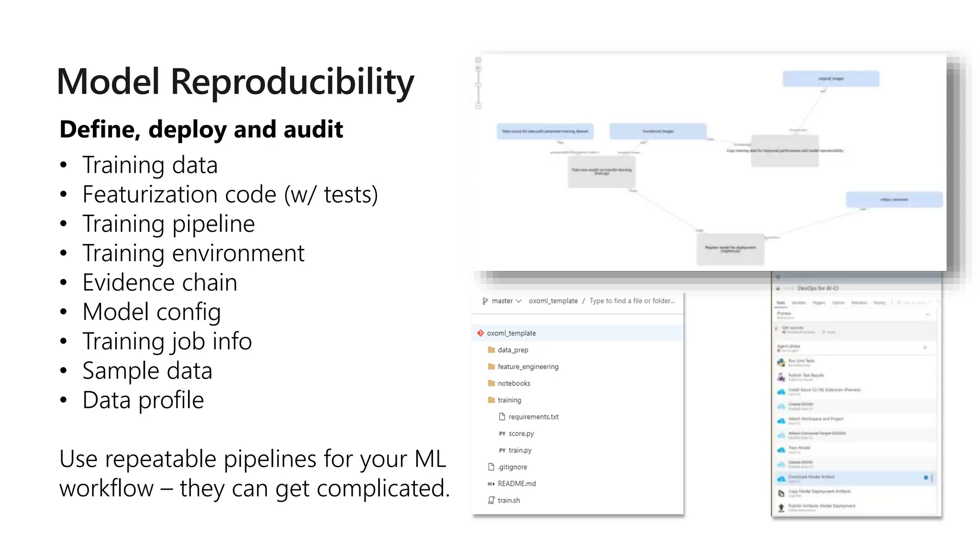Expand the feature_engineering folder
Image resolution: width=980 pixels, height=551 pixels.
(527, 366)
